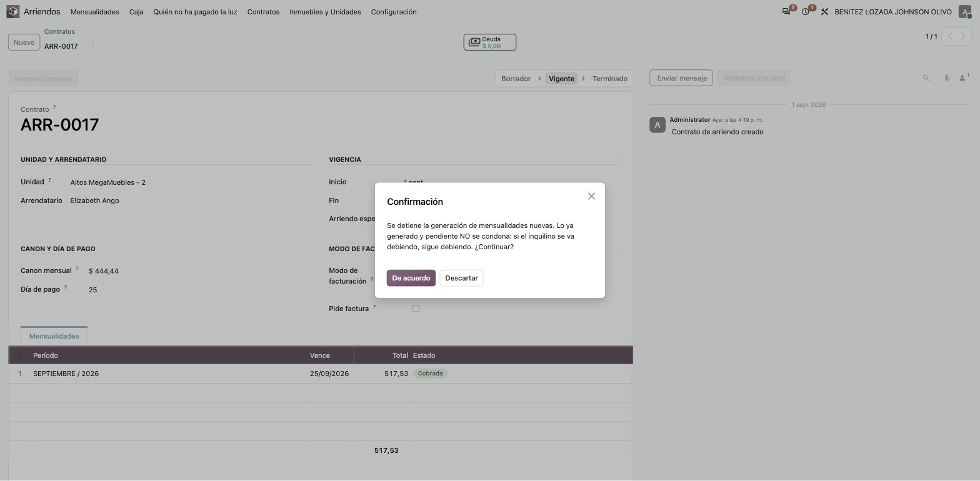Screen dimensions: 980x481
Task: Confirm with De acuerdo button
Action: (x=411, y=278)
